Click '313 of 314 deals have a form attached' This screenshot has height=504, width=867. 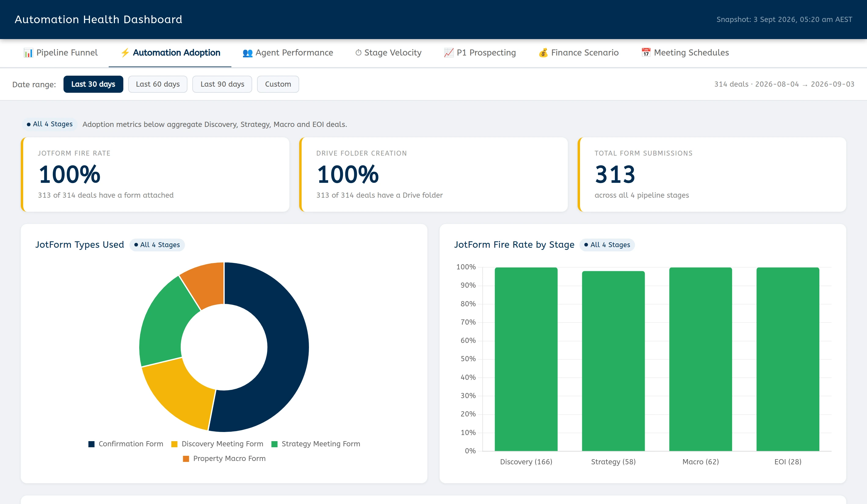(106, 195)
